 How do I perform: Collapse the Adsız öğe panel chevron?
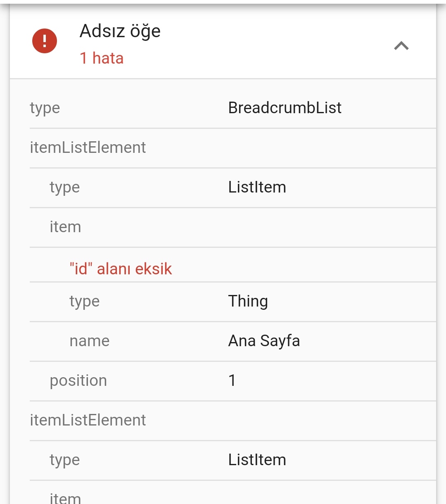(401, 45)
